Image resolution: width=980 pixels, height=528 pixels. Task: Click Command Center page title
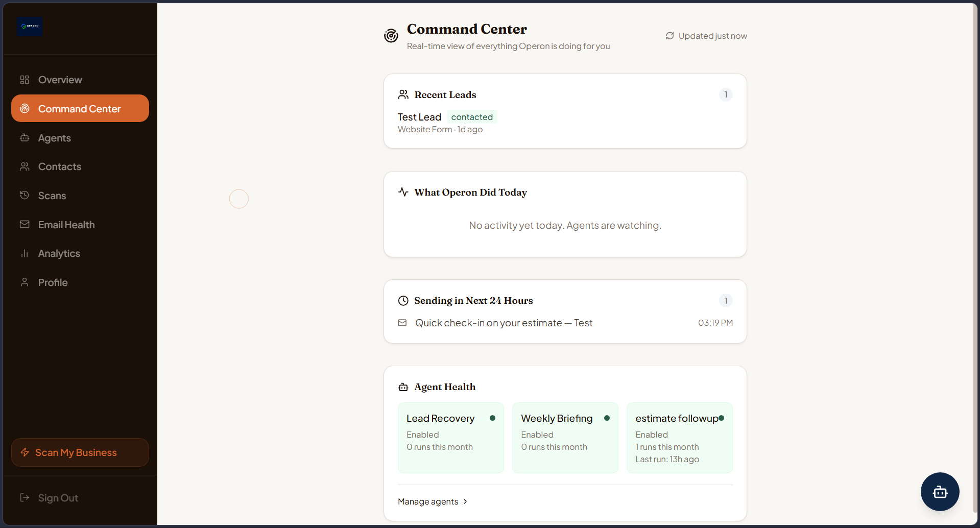point(467,29)
